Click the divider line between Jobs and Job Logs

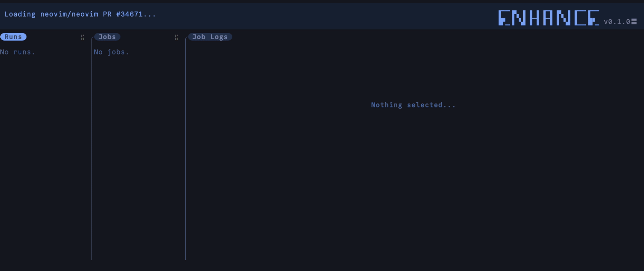pos(185,149)
